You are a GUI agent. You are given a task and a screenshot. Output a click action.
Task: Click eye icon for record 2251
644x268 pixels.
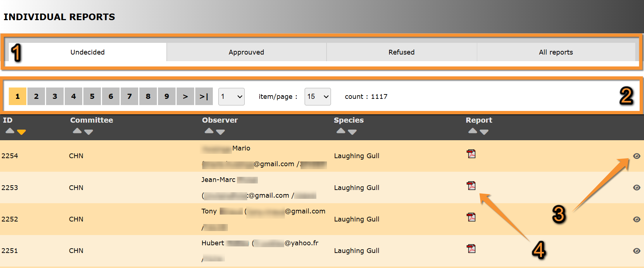(x=637, y=251)
